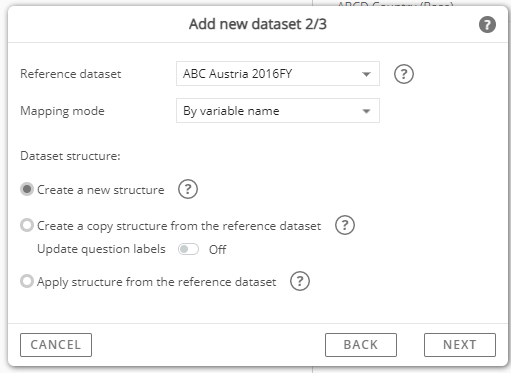
Task: Click the Mapping mode field label
Action: tap(62, 111)
